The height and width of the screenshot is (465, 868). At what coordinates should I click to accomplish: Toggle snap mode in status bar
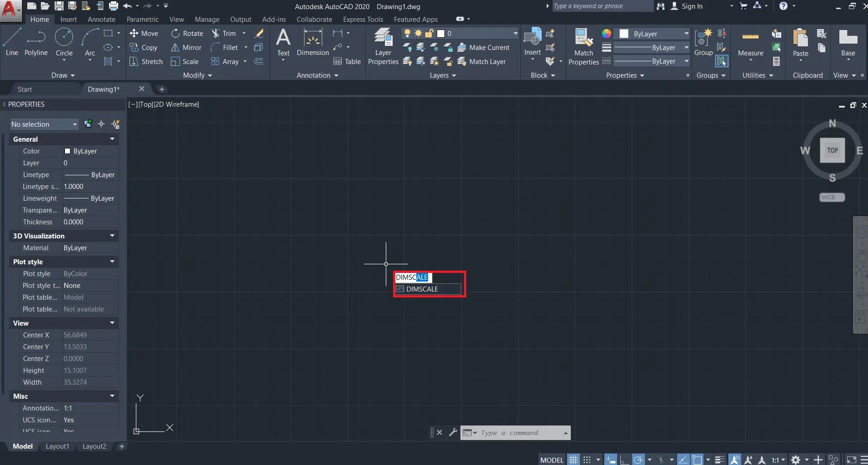coord(587,460)
